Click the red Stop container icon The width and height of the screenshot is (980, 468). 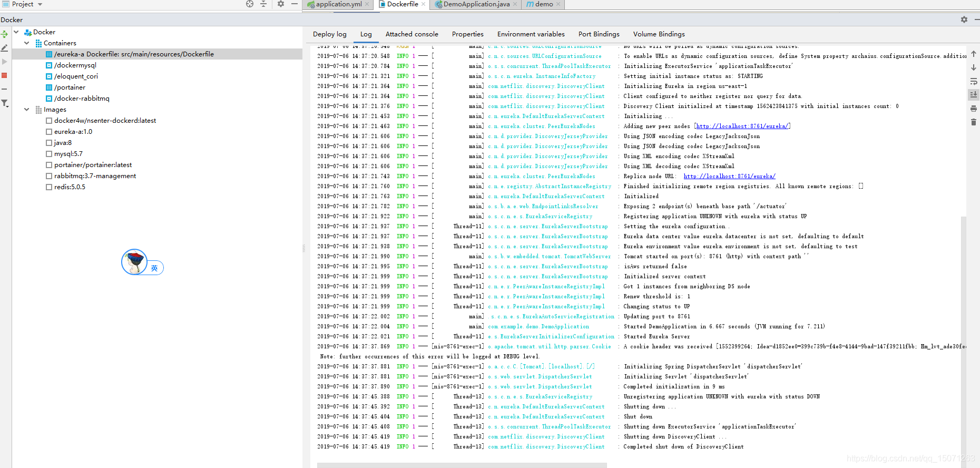click(x=4, y=75)
